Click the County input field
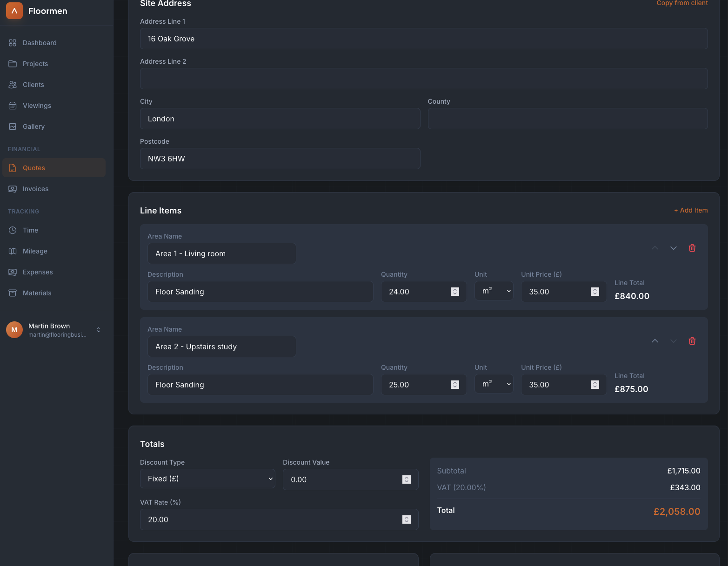 point(568,119)
